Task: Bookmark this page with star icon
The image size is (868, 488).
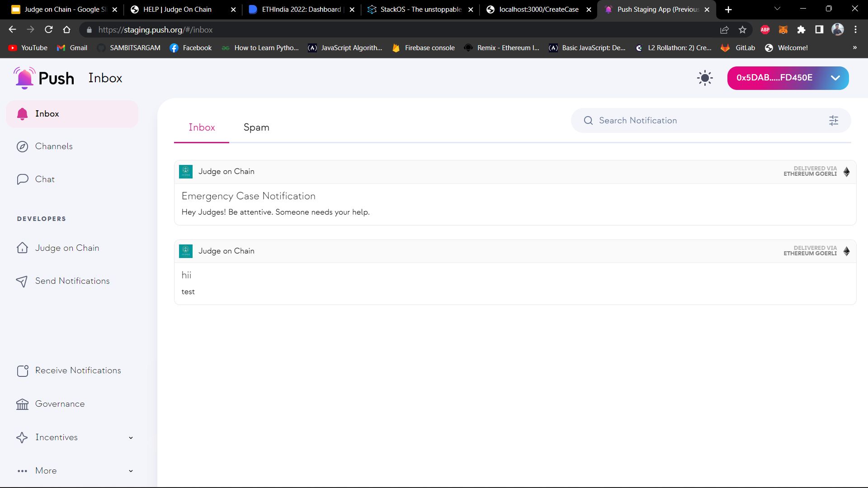Action: click(x=742, y=30)
